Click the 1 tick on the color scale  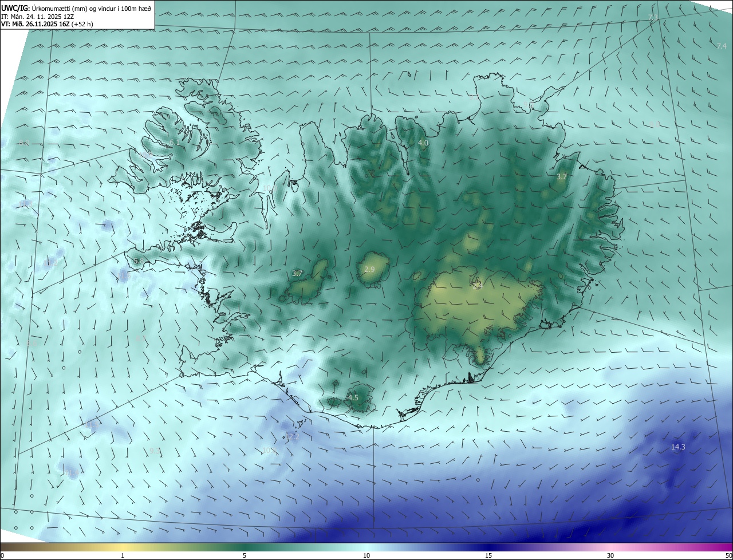pos(123,555)
